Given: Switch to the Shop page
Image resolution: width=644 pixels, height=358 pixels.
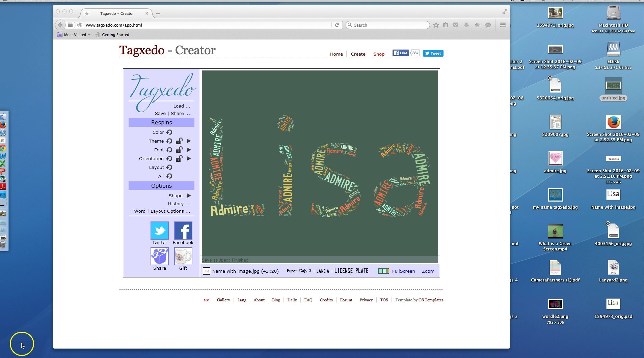Looking at the screenshot, I should click(x=378, y=54).
